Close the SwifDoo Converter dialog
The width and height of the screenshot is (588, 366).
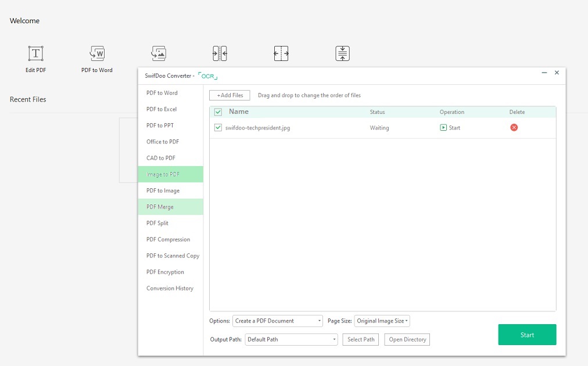[x=557, y=73]
